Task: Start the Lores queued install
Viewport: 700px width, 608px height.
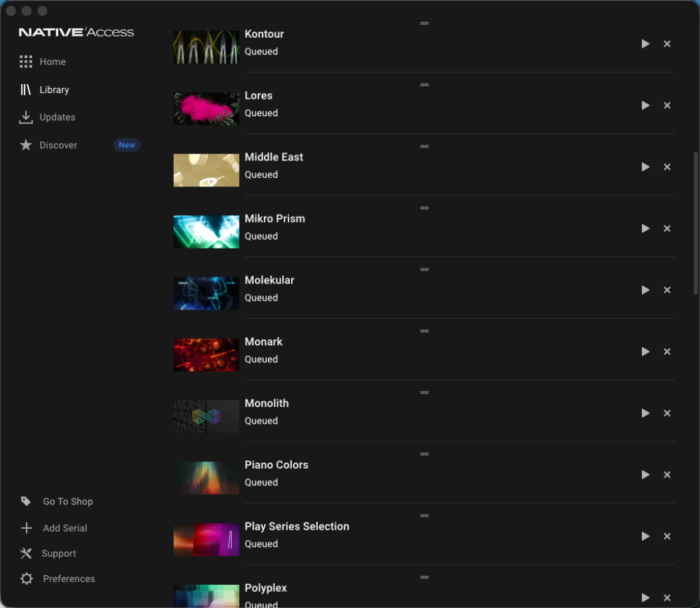Action: coord(645,106)
